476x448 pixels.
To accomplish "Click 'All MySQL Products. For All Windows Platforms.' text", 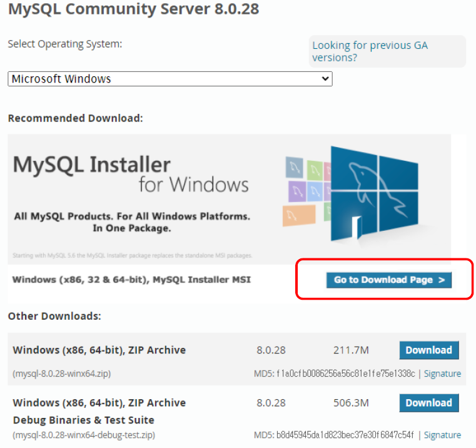I will point(132,216).
